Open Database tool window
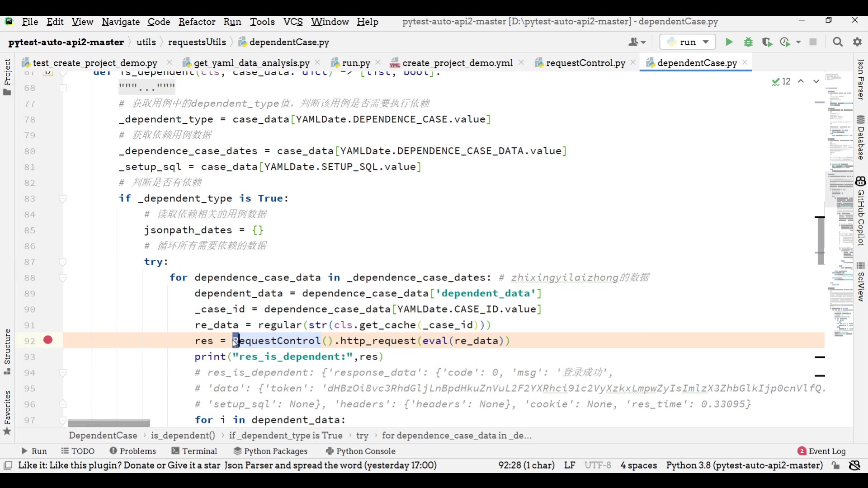Image resolution: width=868 pixels, height=488 pixels. (x=861, y=138)
